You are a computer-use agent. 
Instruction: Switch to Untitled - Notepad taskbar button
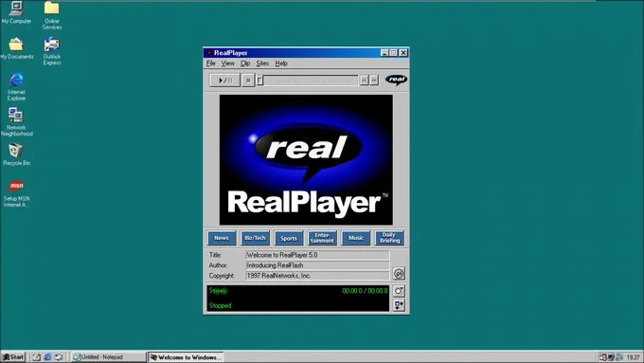point(108,357)
